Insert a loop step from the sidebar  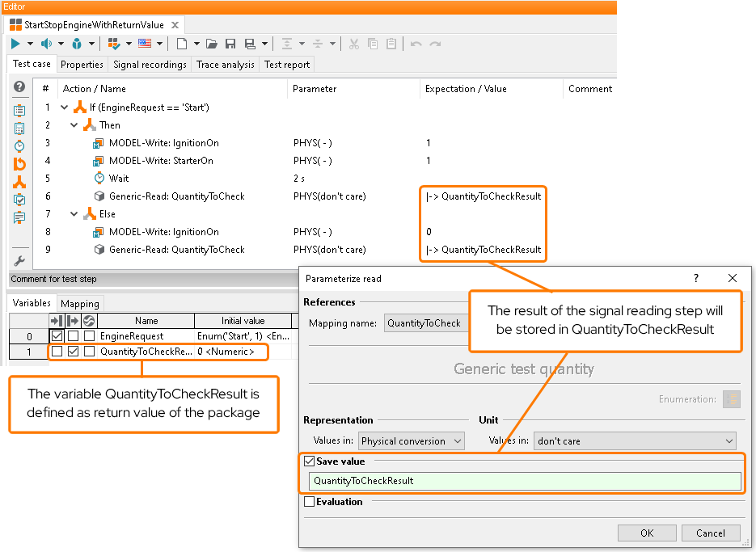point(19,164)
